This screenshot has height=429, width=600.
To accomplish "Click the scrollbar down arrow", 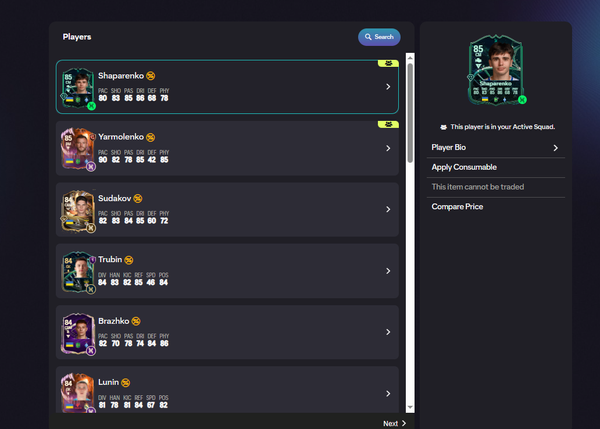I will [x=409, y=407].
